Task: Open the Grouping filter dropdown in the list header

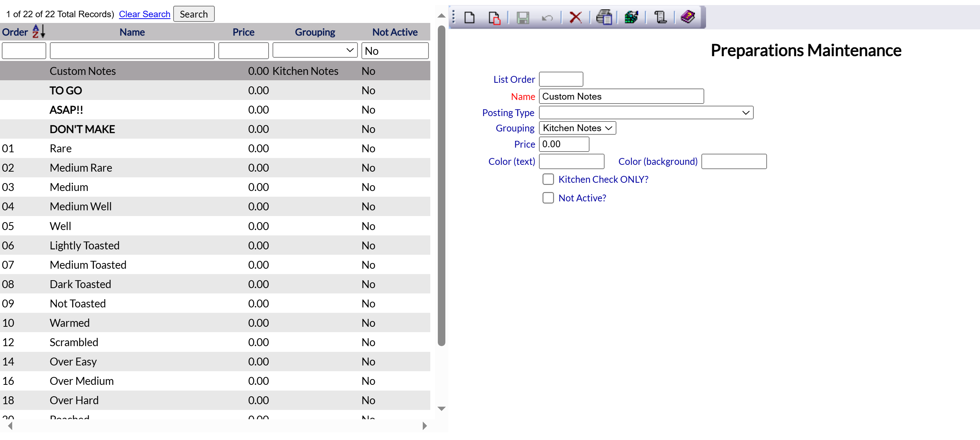Action: pyautogui.click(x=314, y=50)
